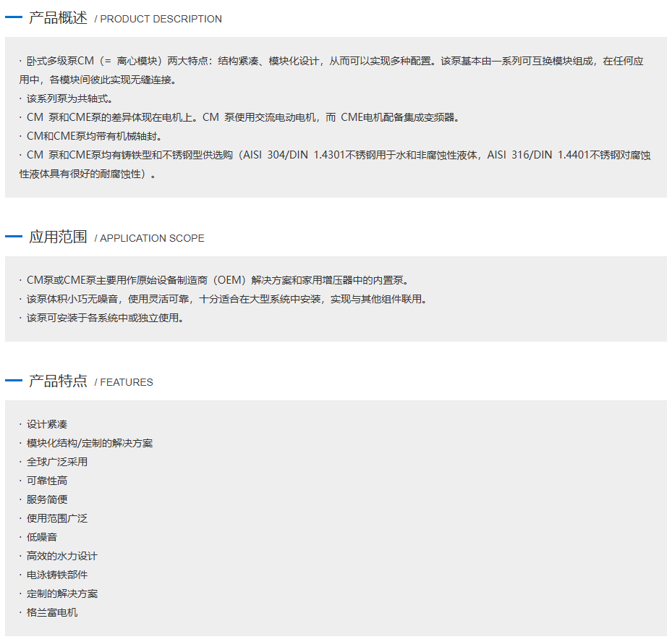
Task: Click the PRODUCT DESCRIPTION subtitle text
Action: (x=161, y=20)
